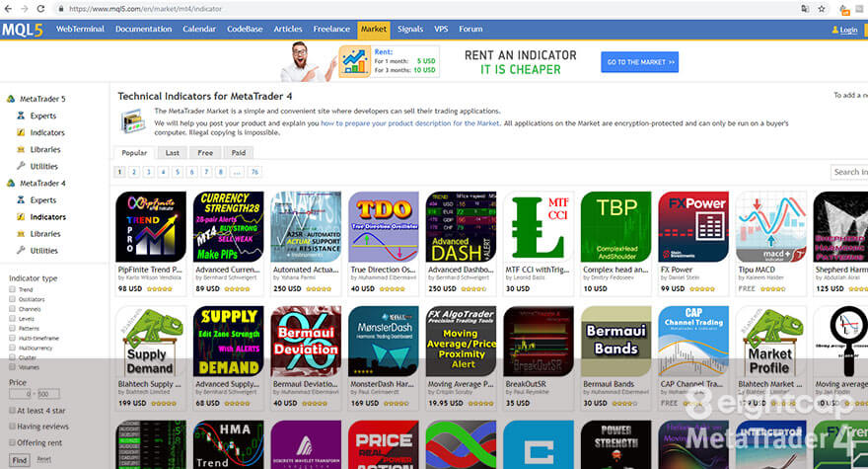The width and height of the screenshot is (868, 469).
Task: Open CodeBase in top navigation
Action: [245, 29]
